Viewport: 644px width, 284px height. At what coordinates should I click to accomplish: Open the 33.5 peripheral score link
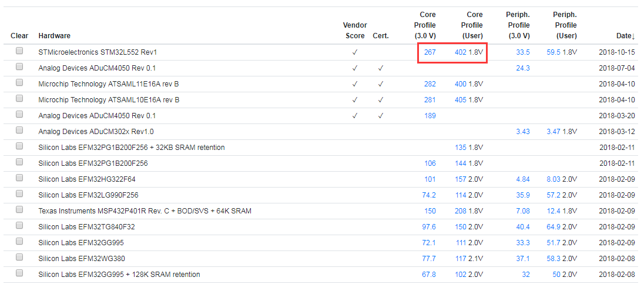pos(523,52)
